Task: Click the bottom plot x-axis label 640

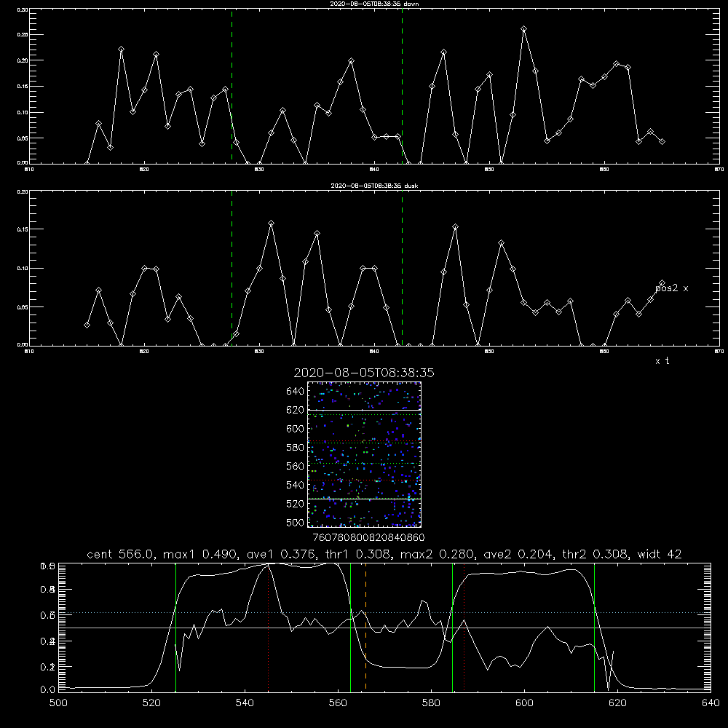Action: pyautogui.click(x=711, y=703)
